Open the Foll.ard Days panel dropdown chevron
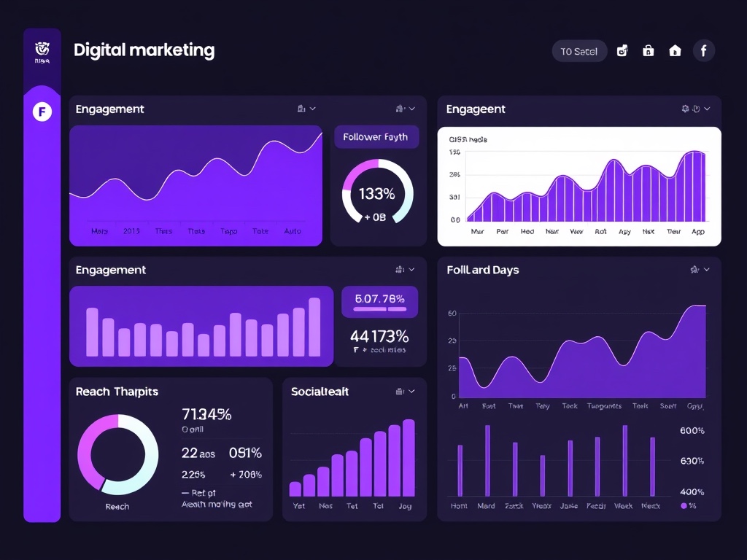 point(706,270)
